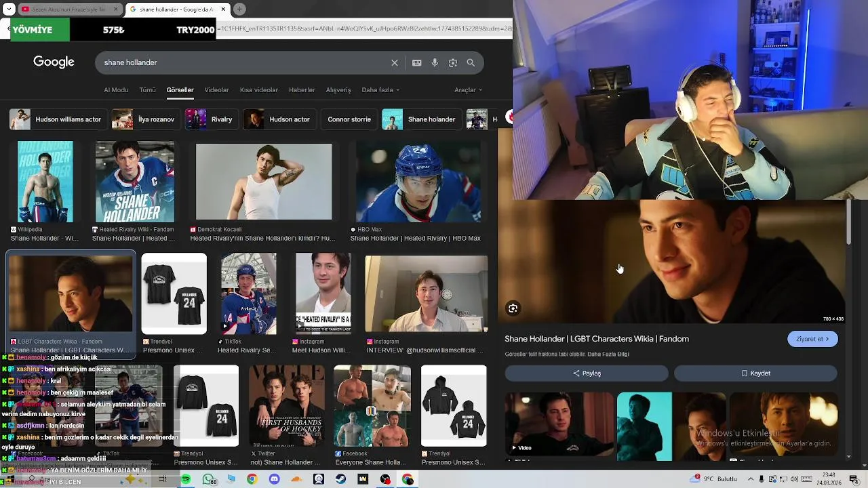Select the 'Rivalry' suggestion chip
This screenshot has width=868, height=488.
[211, 119]
